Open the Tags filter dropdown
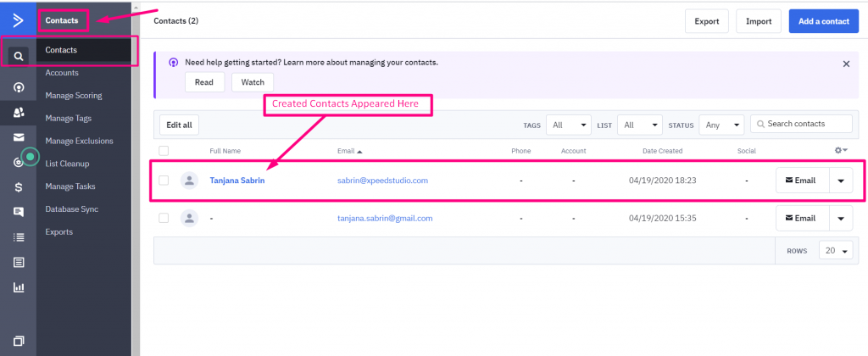The width and height of the screenshot is (868, 356). (x=568, y=125)
